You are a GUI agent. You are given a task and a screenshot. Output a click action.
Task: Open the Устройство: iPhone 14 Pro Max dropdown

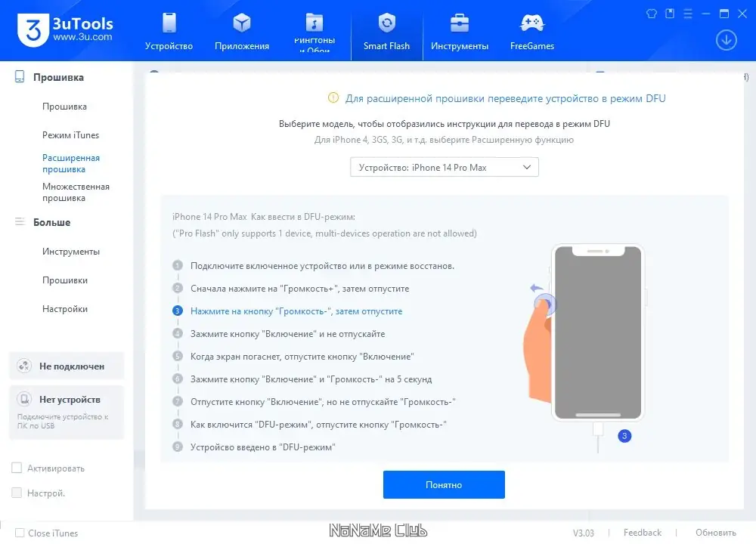[x=444, y=167]
